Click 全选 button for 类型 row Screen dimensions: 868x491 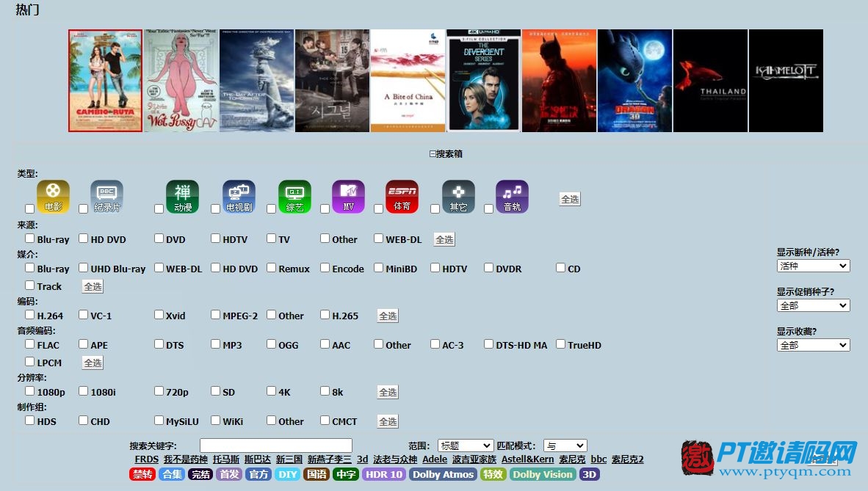(570, 200)
